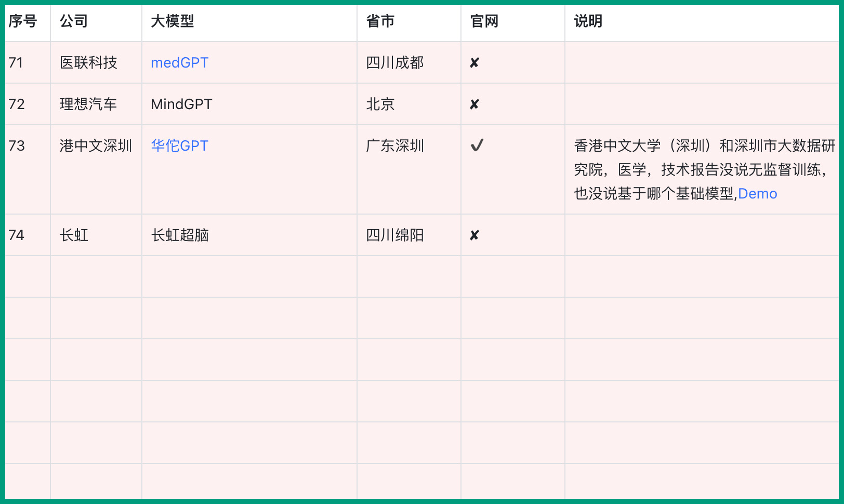Viewport: 844px width, 504px height.
Task: Click the 四川绵阳 location cell
Action: click(394, 235)
